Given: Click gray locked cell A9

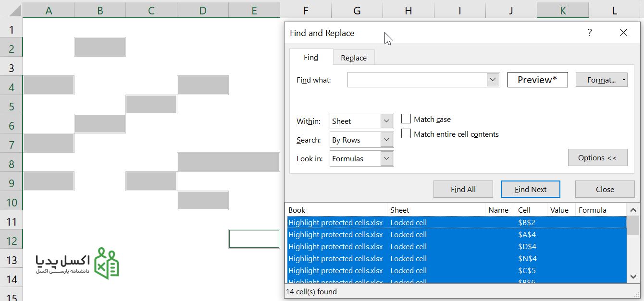Looking at the screenshot, I should point(49,181).
